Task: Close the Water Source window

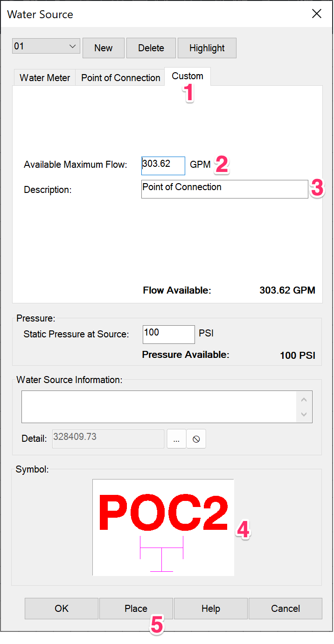Action: [317, 14]
